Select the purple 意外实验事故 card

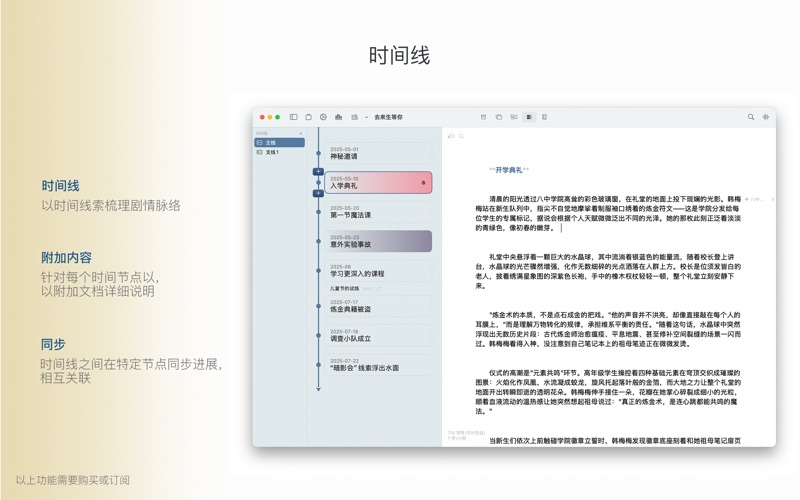[378, 241]
